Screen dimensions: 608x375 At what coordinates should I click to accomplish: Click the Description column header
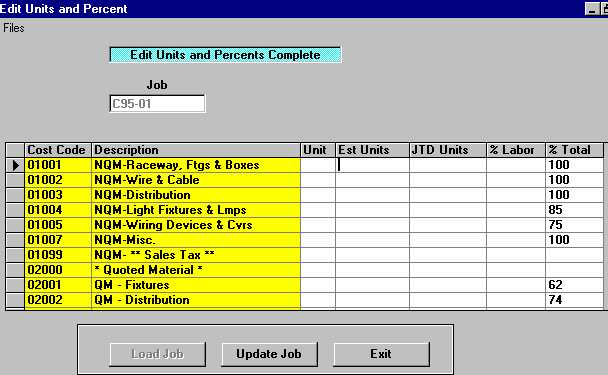196,150
